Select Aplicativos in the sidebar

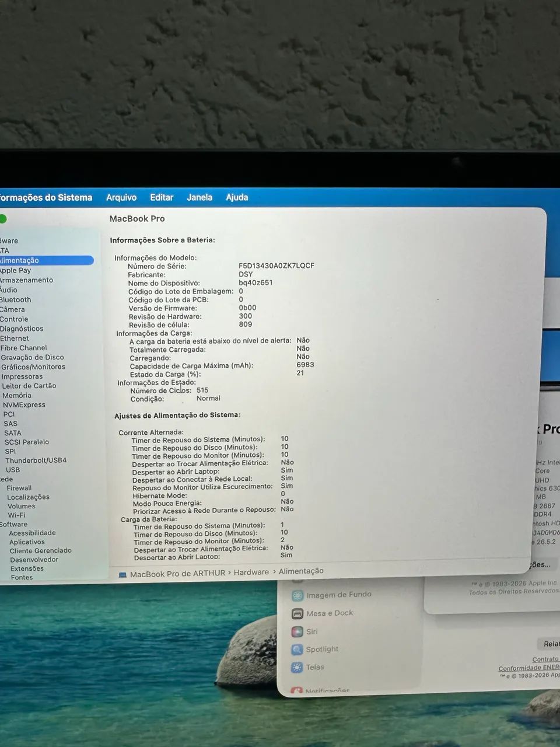coord(27,542)
